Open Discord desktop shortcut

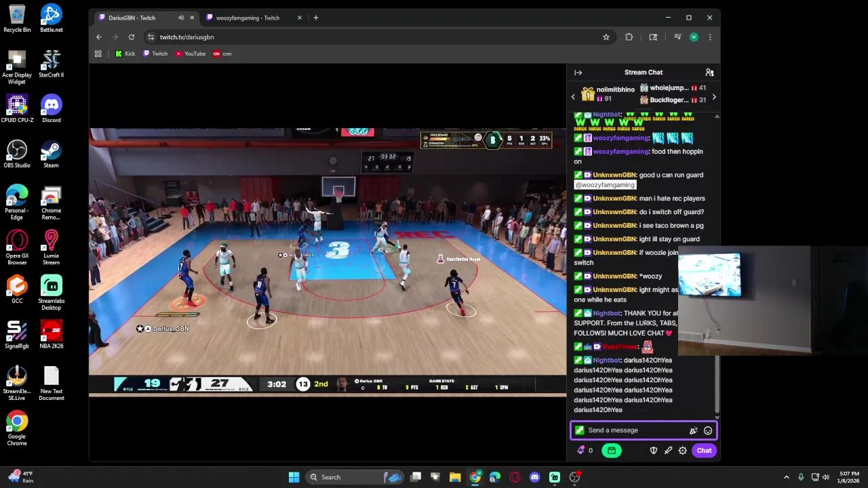pyautogui.click(x=51, y=109)
